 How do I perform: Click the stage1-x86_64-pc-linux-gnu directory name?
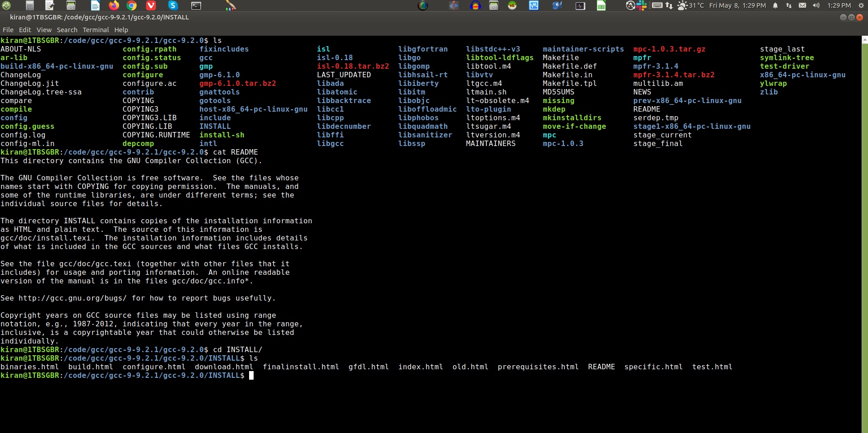pos(692,127)
